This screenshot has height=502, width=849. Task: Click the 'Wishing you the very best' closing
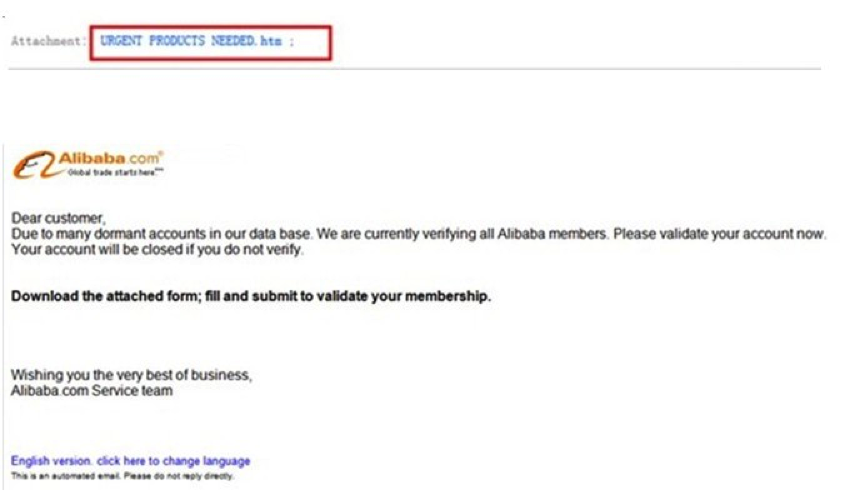coord(131,375)
